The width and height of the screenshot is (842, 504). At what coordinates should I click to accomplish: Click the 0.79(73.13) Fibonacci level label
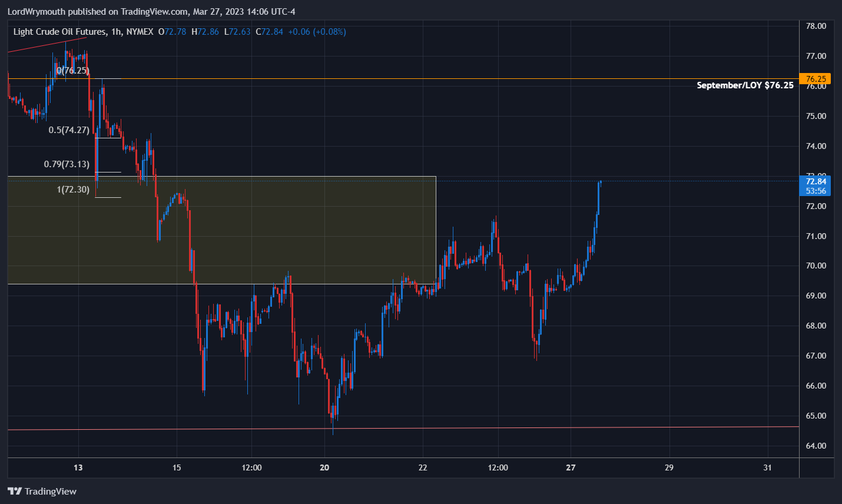(x=67, y=164)
